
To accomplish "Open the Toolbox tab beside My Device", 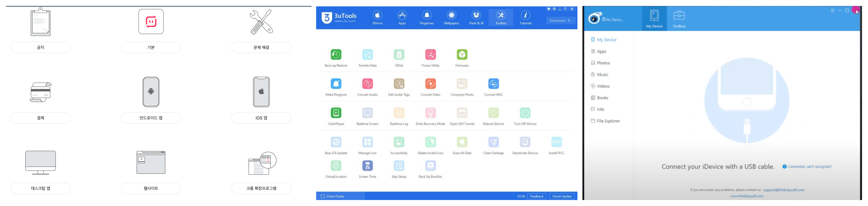I will pos(679,19).
